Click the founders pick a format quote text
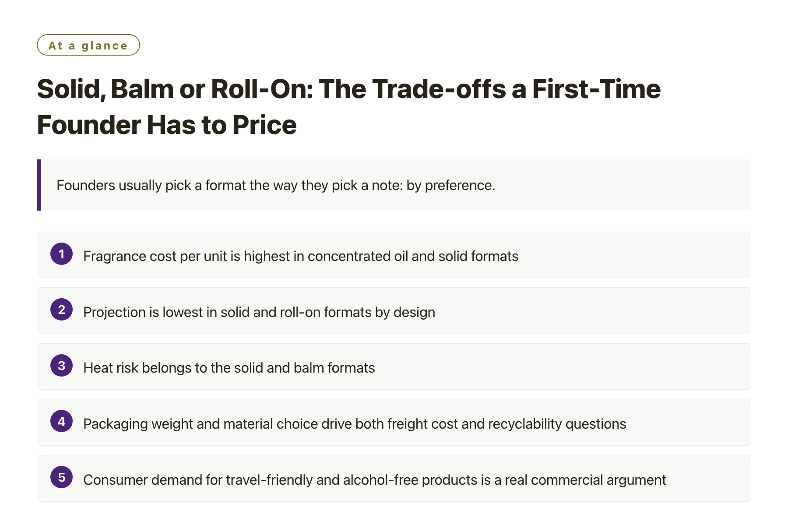This screenshot has width=788, height=532. [x=276, y=185]
